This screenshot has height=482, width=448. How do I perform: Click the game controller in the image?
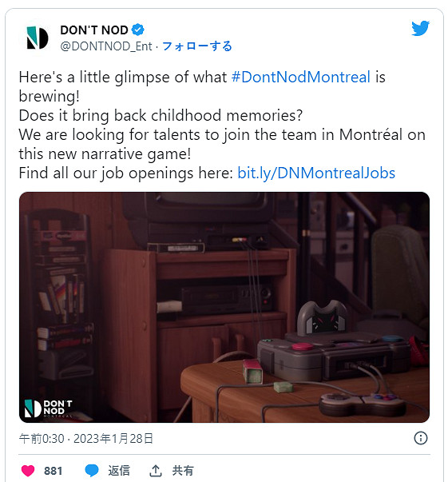coord(363,404)
